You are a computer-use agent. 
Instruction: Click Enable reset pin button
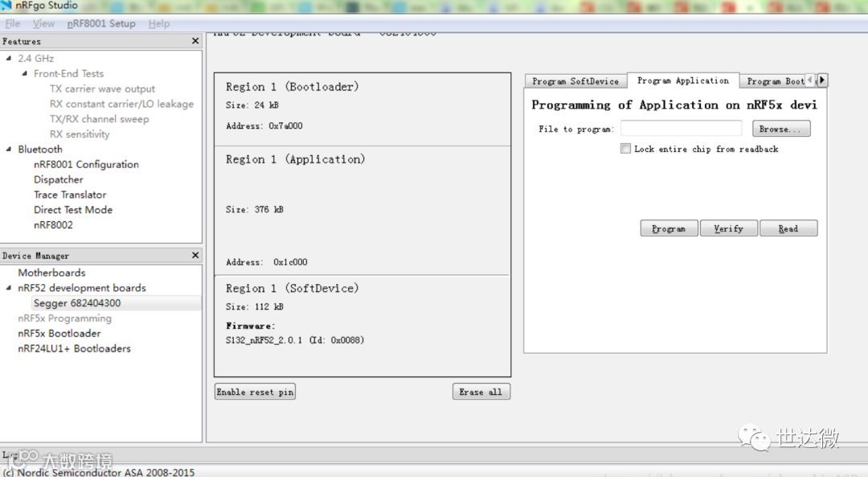coord(255,392)
